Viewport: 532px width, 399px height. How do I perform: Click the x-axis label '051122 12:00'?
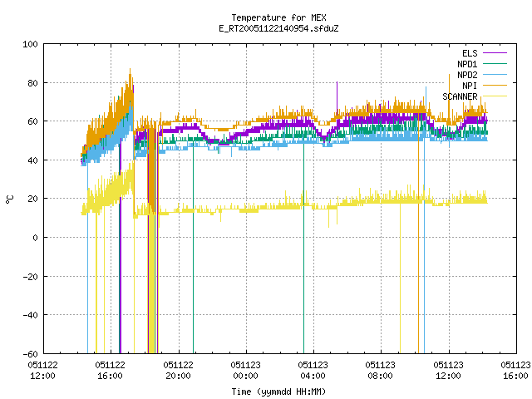point(42,370)
